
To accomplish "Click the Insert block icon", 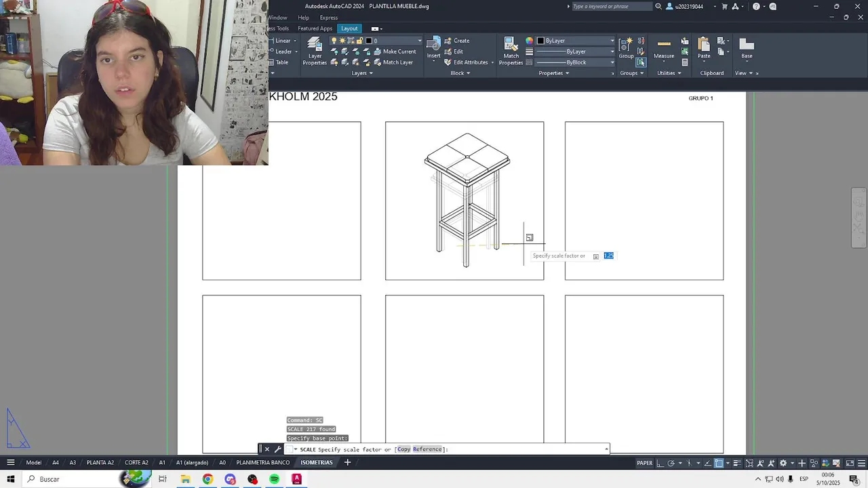I will (433, 49).
